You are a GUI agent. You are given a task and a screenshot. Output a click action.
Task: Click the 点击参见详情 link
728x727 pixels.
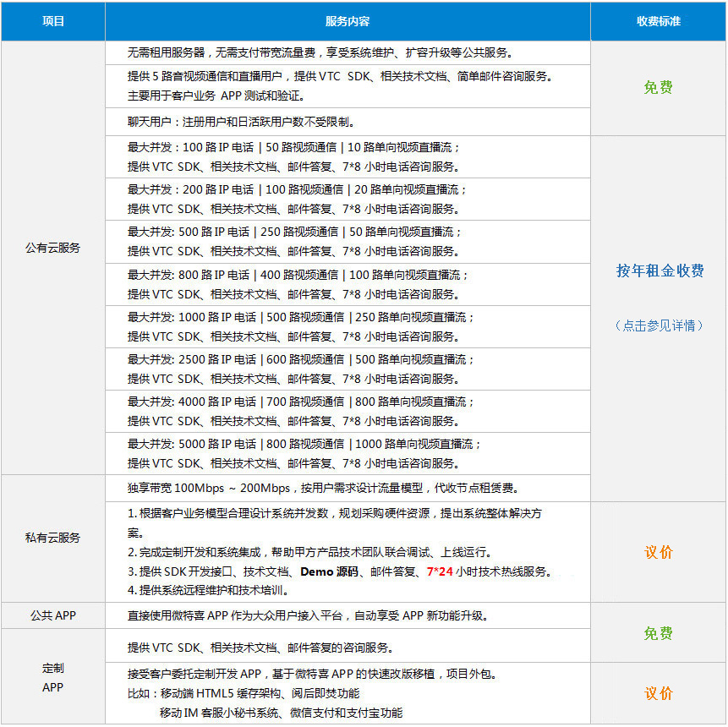659,325
